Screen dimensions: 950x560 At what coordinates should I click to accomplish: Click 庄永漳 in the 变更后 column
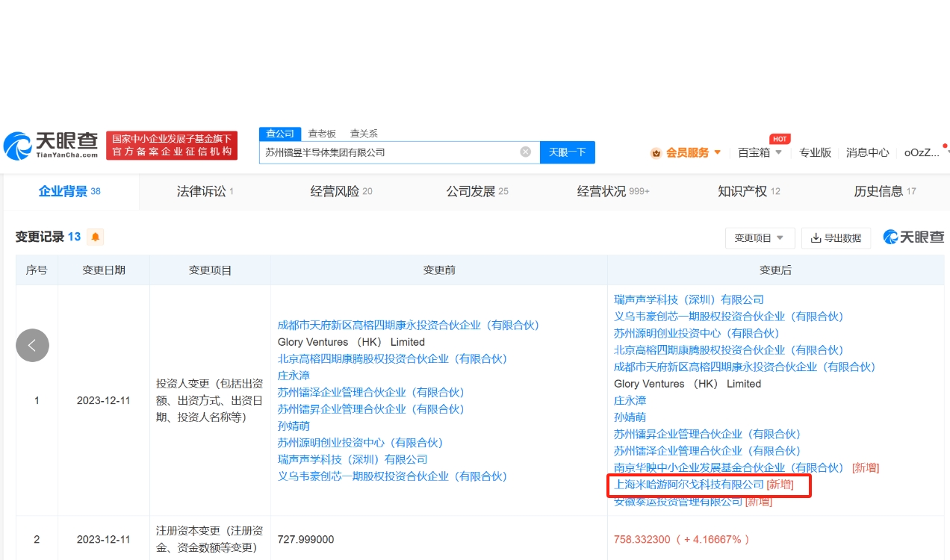pos(630,400)
